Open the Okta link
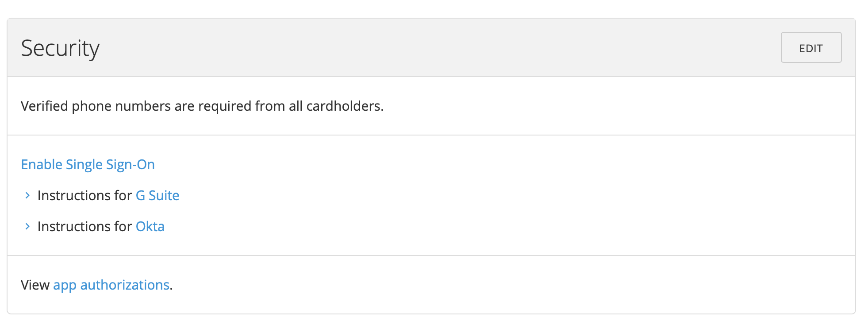 150,226
